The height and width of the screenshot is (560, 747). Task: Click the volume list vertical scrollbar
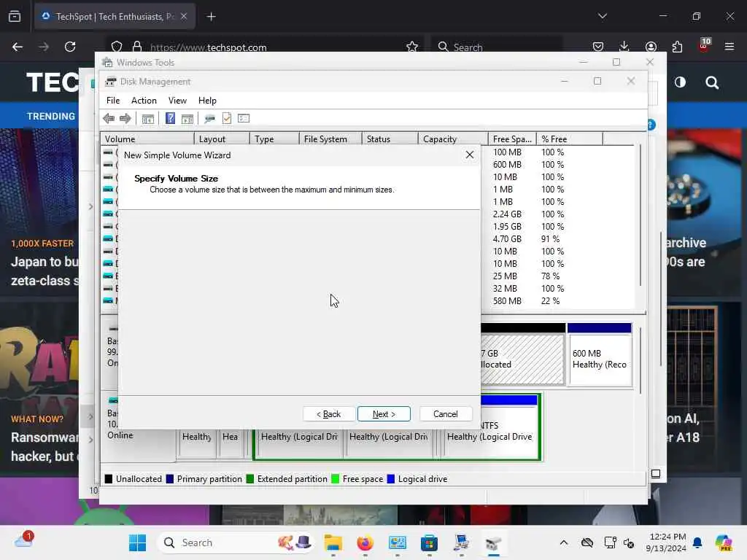pyautogui.click(x=640, y=216)
